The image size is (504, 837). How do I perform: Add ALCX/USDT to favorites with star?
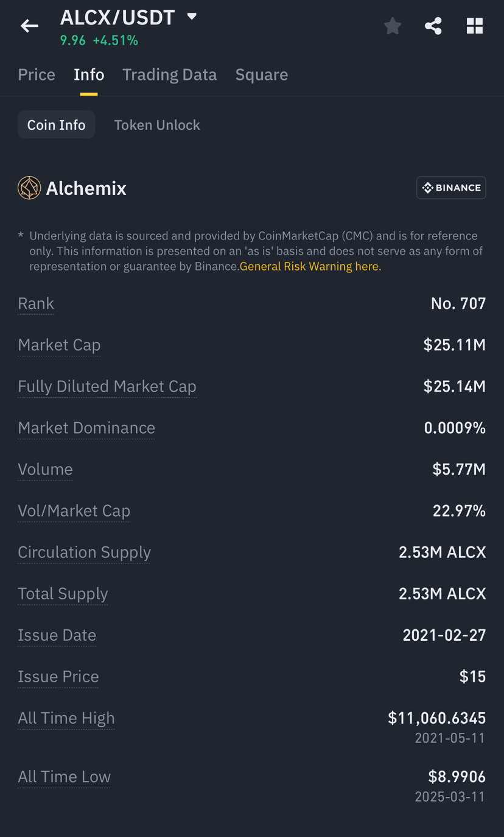[393, 26]
